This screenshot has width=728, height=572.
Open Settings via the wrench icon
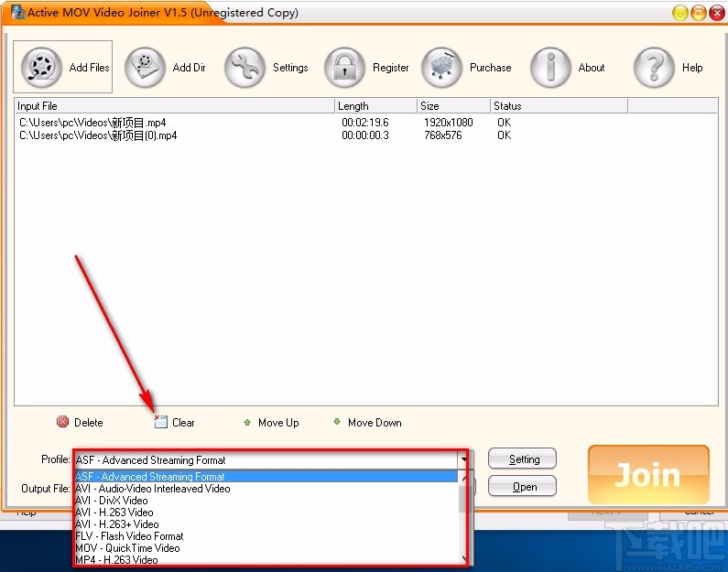(x=244, y=67)
